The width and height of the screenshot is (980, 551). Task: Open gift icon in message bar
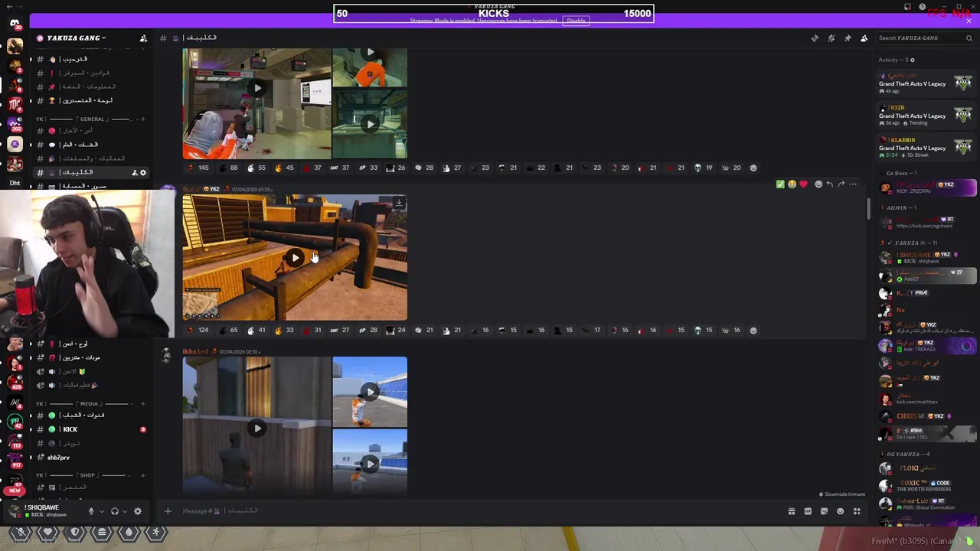(x=792, y=511)
